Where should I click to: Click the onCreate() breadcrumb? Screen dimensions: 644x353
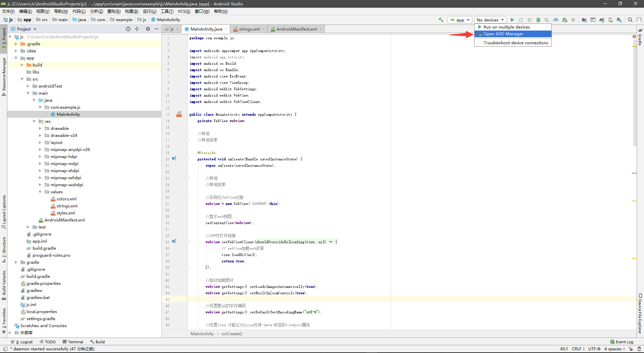point(232,334)
